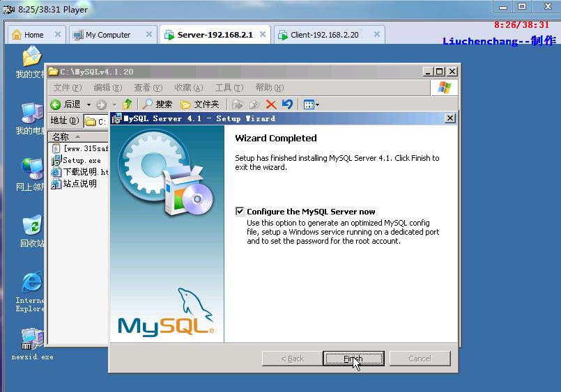Click the grey forward arrow icon
This screenshot has width=561, height=392.
(x=102, y=104)
